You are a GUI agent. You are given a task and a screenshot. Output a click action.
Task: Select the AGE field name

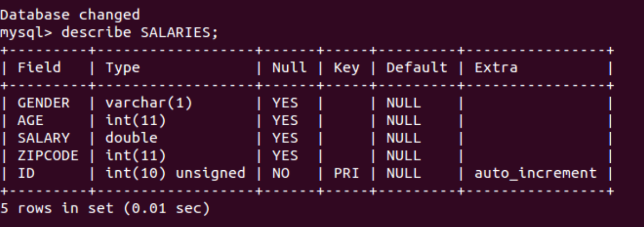(x=30, y=120)
